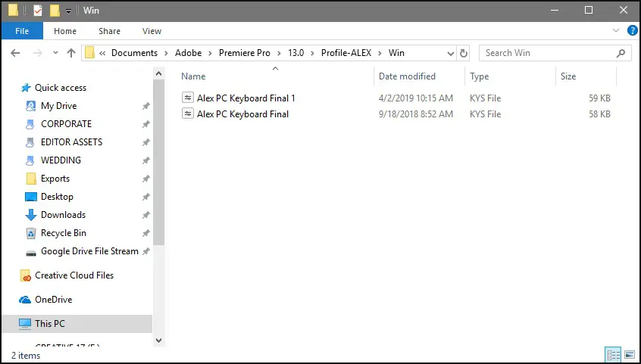This screenshot has width=641, height=364.
Task: Click the Properties quick access icon
Action: click(x=38, y=10)
